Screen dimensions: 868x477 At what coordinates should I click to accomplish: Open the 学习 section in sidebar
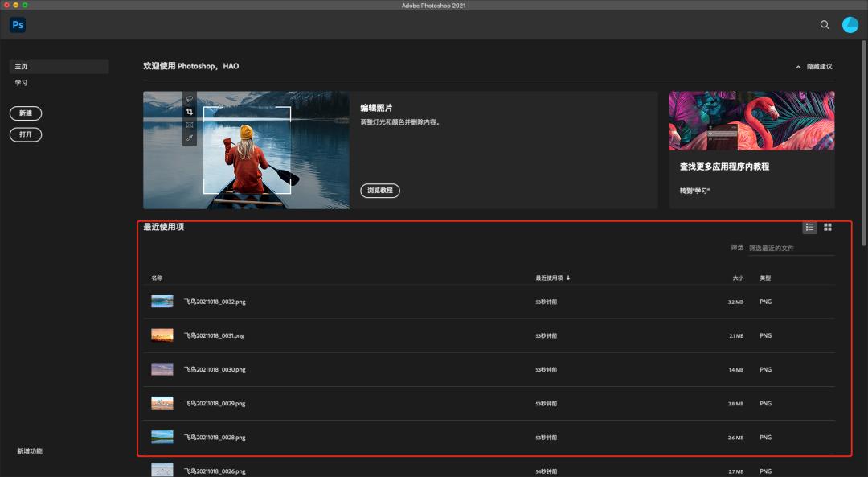pyautogui.click(x=22, y=83)
